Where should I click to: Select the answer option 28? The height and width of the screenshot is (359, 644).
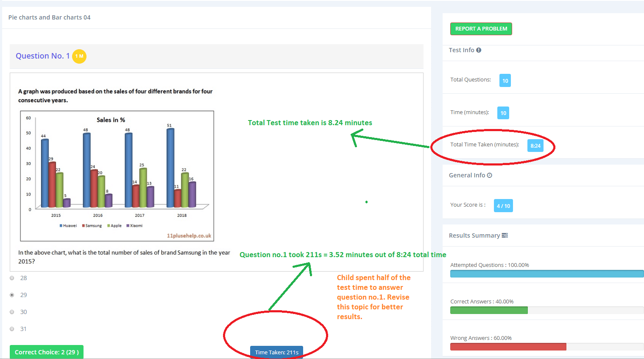coord(12,278)
